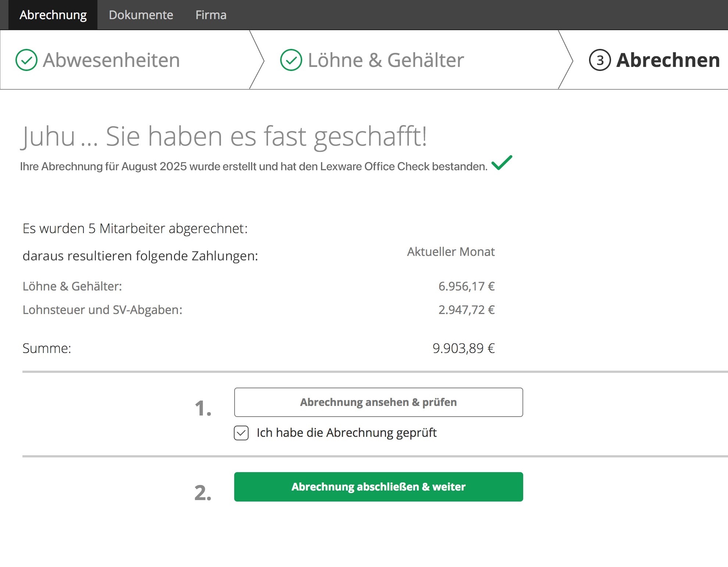Open the Firma tab

tap(211, 15)
